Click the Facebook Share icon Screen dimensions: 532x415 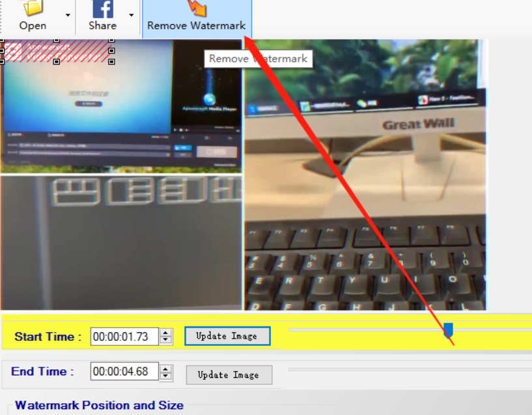pos(103,9)
